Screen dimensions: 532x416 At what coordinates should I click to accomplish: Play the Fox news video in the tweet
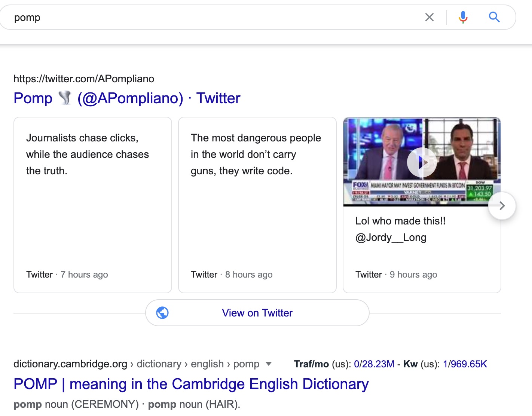(x=422, y=162)
